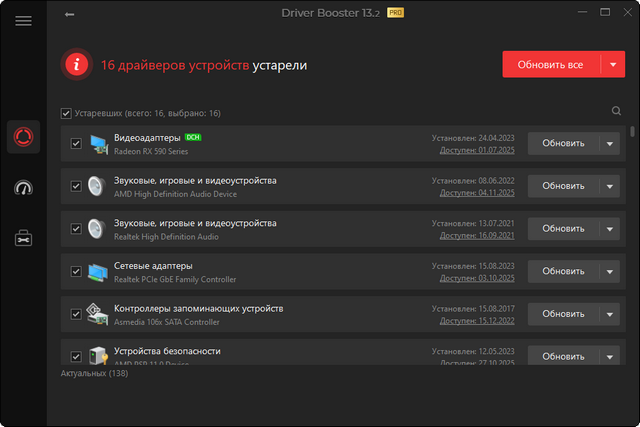Click the Radeon RX 590 video adapter icon
This screenshot has height=427, width=640.
98,145
